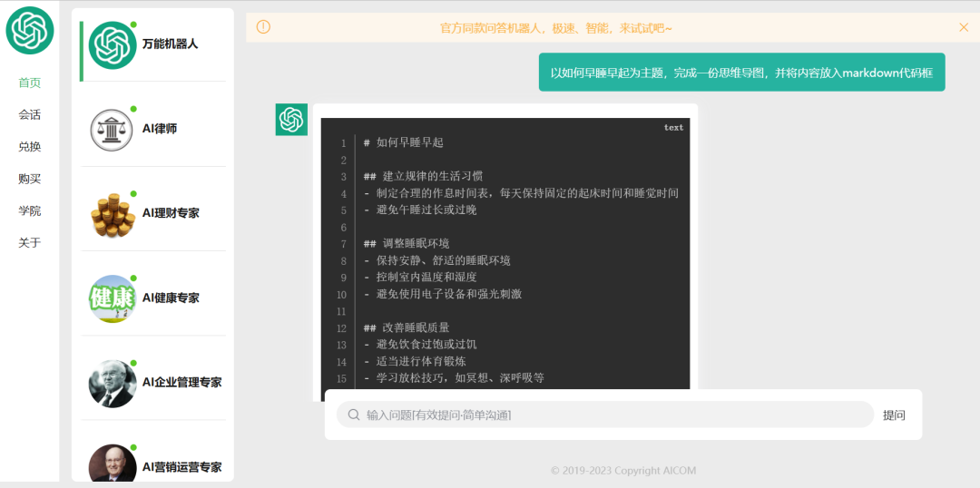Click the 提问 submit button

pos(894,415)
